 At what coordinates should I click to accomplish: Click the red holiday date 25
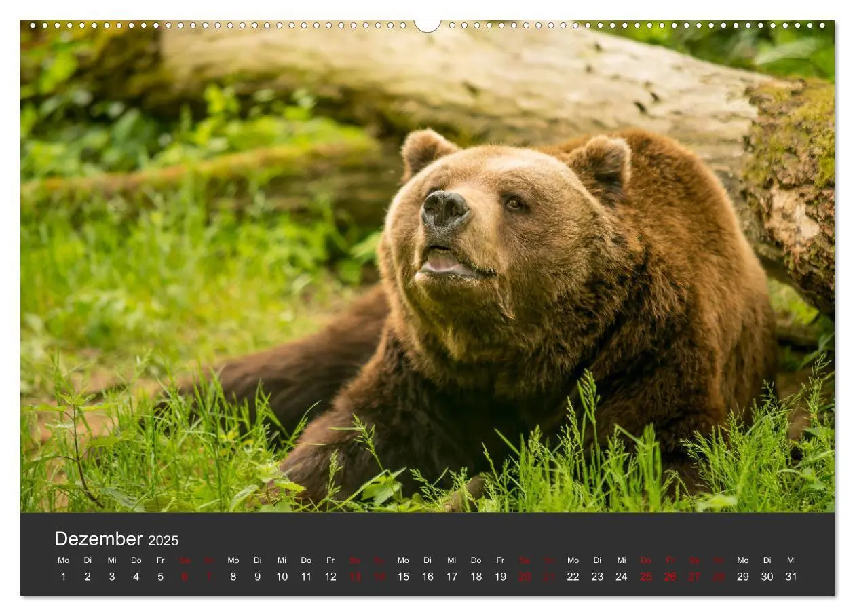coord(646,577)
